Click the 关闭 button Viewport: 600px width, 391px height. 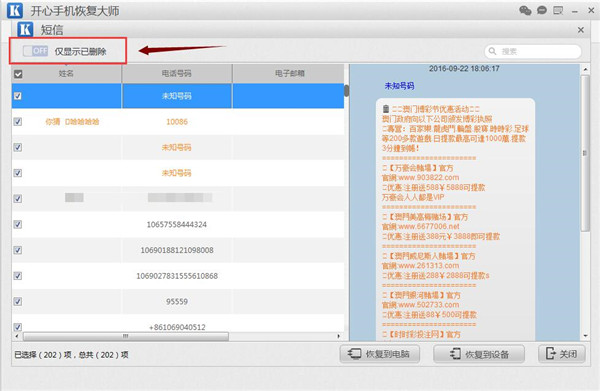pyautogui.click(x=562, y=354)
